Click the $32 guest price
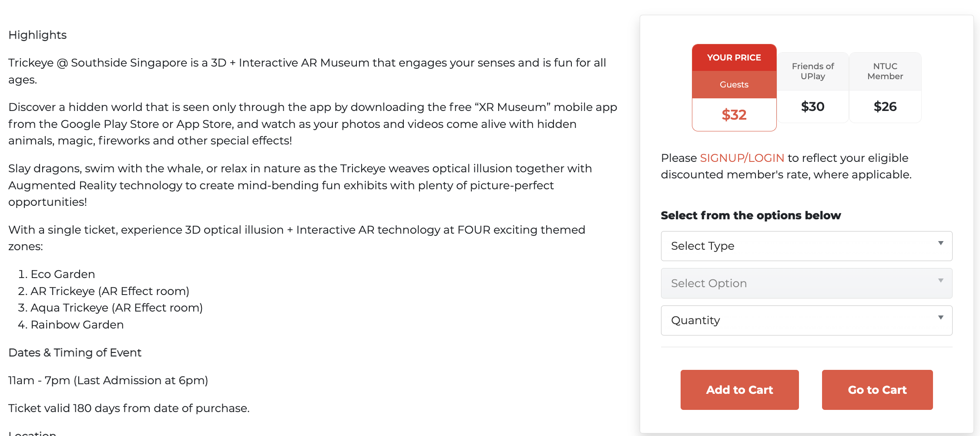Image resolution: width=980 pixels, height=436 pixels. [x=734, y=115]
